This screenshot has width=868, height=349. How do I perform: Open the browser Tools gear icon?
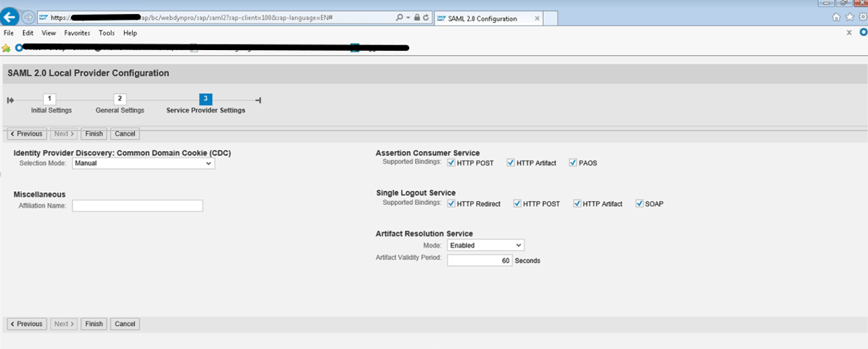point(862,17)
